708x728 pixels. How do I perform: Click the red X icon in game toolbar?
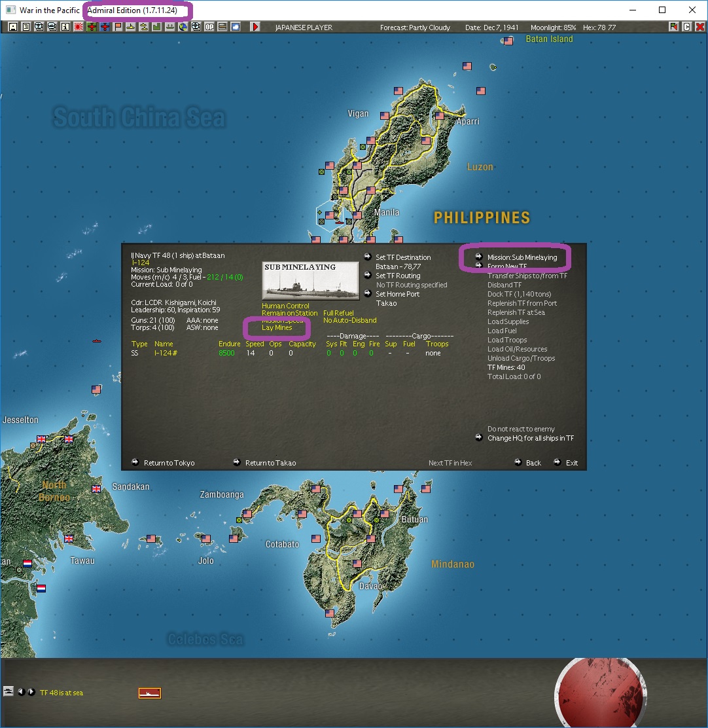699,27
